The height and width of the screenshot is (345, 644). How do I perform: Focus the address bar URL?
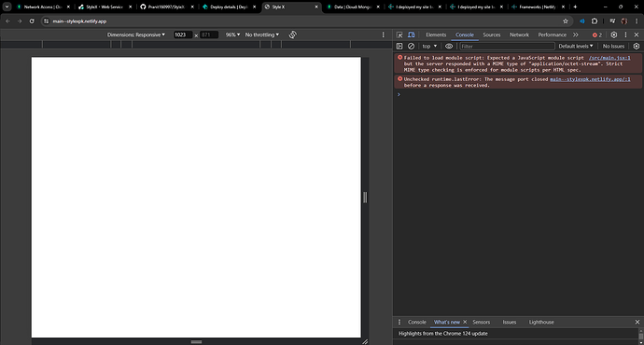coord(79,21)
